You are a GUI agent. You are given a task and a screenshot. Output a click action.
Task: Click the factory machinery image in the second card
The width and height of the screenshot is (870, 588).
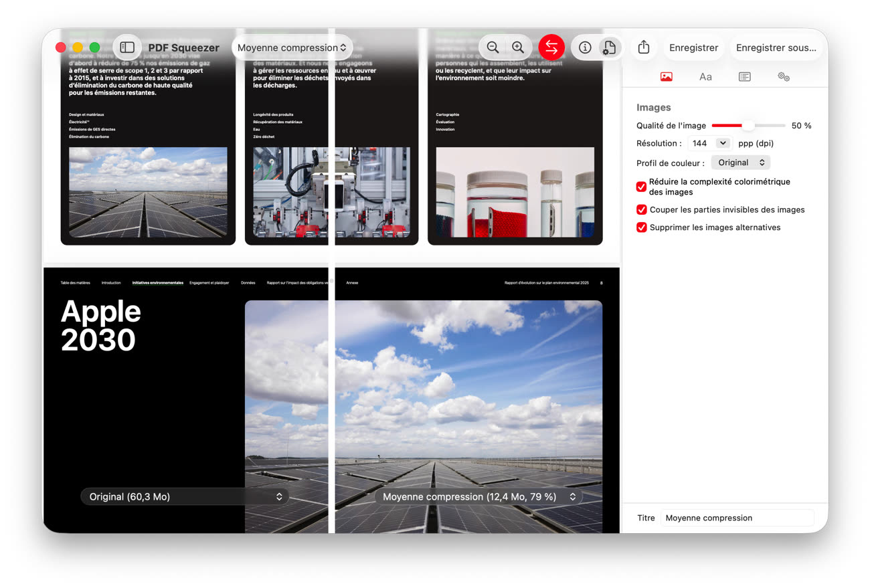point(331,192)
